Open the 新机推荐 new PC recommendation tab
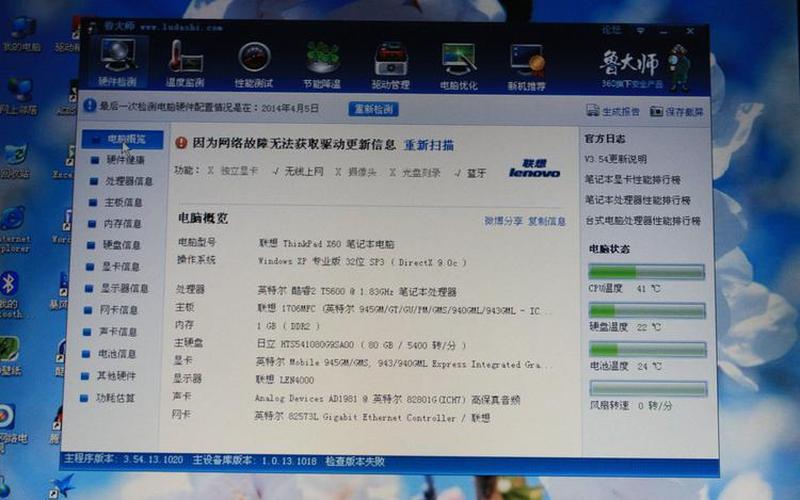800x500 pixels. click(527, 67)
